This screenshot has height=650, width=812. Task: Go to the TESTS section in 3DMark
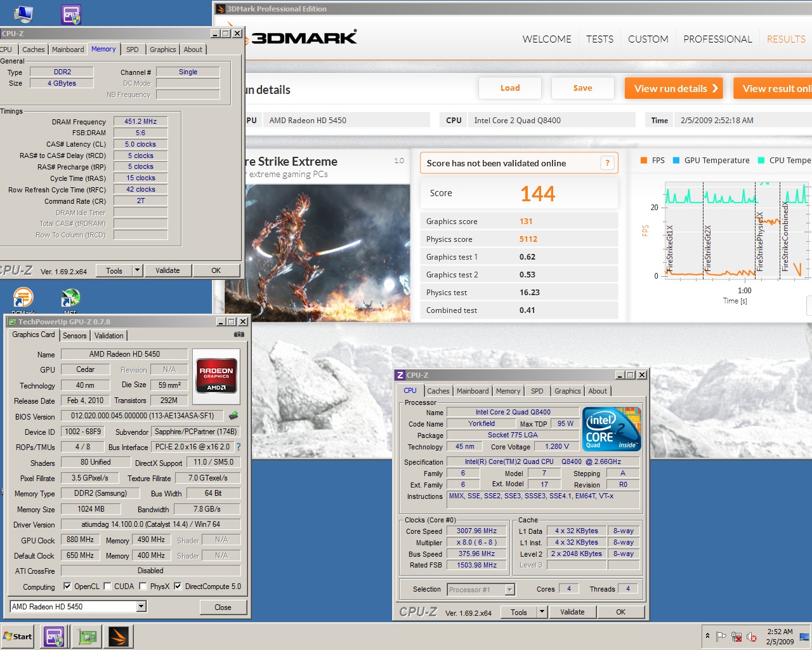click(x=599, y=39)
